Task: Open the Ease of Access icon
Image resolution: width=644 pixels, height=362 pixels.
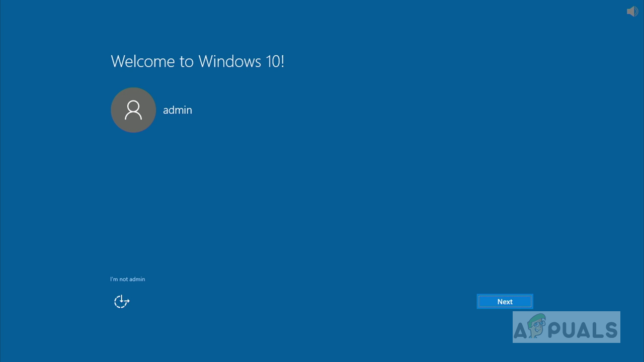Action: coord(122,301)
